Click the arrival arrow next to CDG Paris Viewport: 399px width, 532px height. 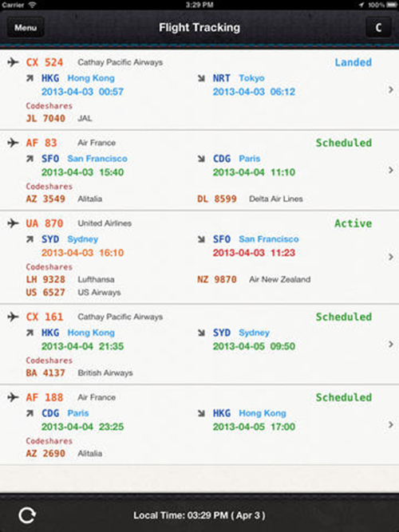coord(201,159)
